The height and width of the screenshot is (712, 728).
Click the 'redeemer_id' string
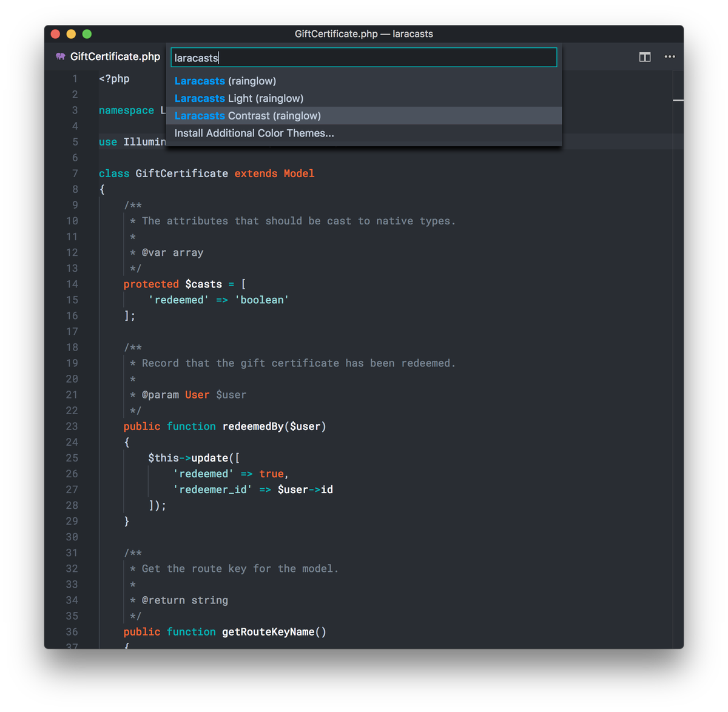coord(213,489)
